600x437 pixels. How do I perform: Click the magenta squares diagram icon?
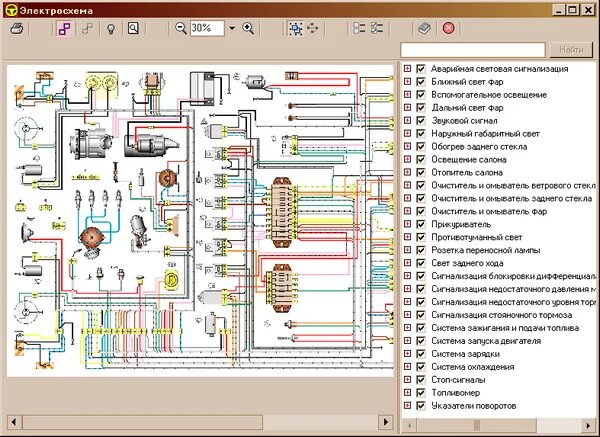click(63, 28)
